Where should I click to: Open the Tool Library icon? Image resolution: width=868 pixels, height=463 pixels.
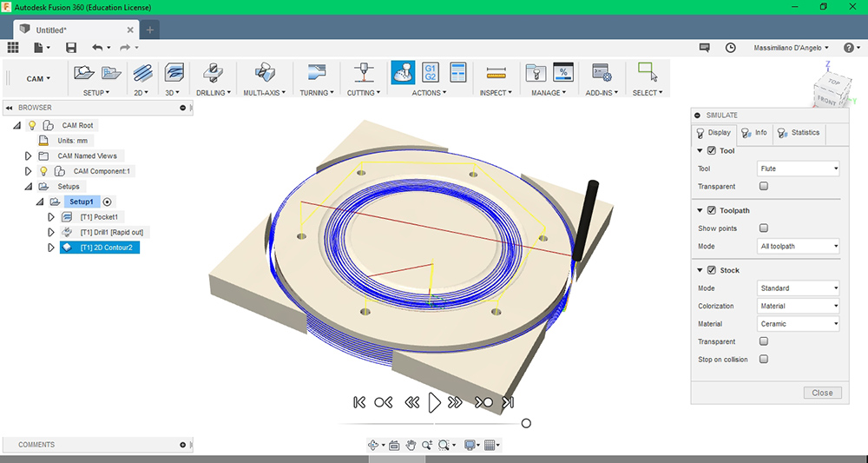pos(536,73)
